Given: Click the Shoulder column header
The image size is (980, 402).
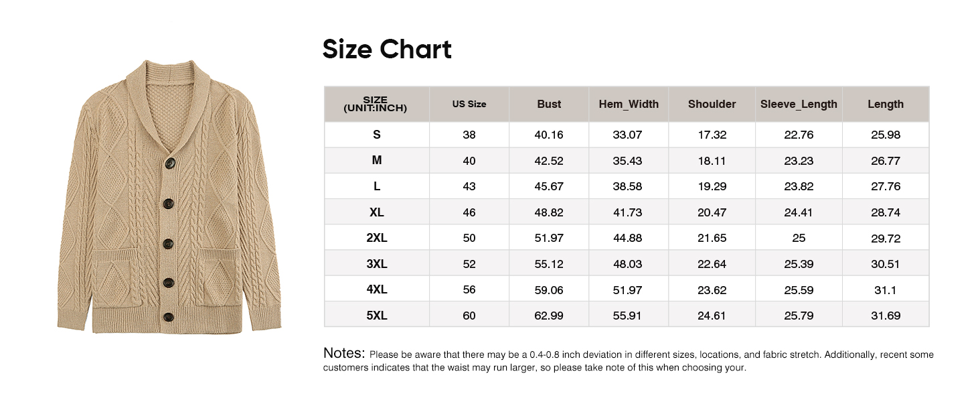Looking at the screenshot, I should pyautogui.click(x=712, y=104).
